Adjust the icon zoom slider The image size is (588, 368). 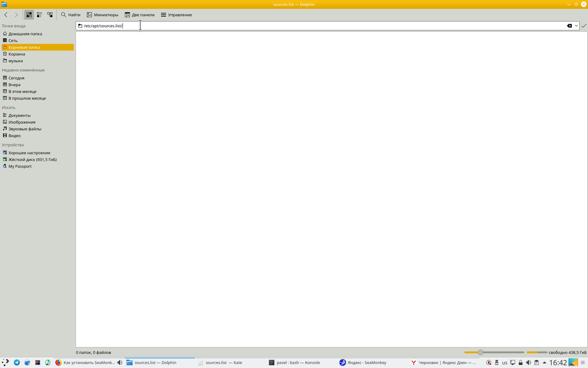click(494, 352)
